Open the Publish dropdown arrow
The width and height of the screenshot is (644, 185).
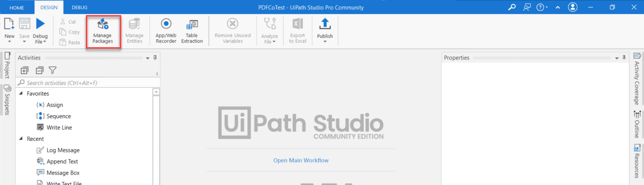pos(325,42)
